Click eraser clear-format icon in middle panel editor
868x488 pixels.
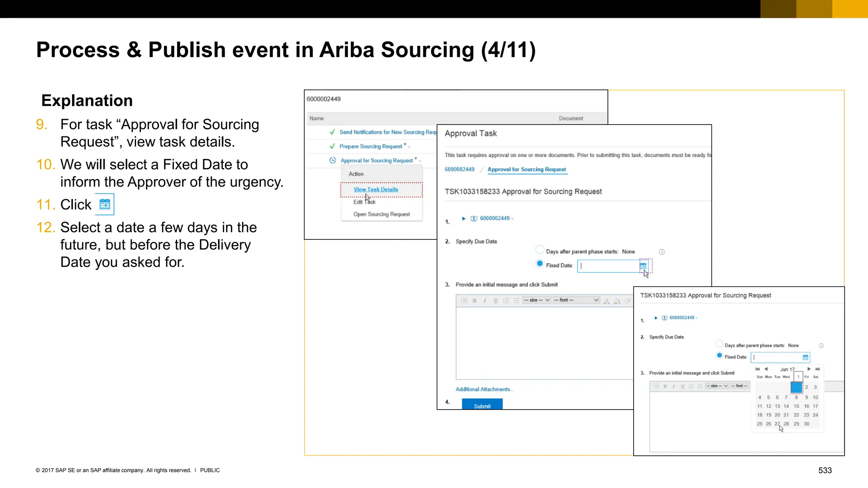pos(627,301)
